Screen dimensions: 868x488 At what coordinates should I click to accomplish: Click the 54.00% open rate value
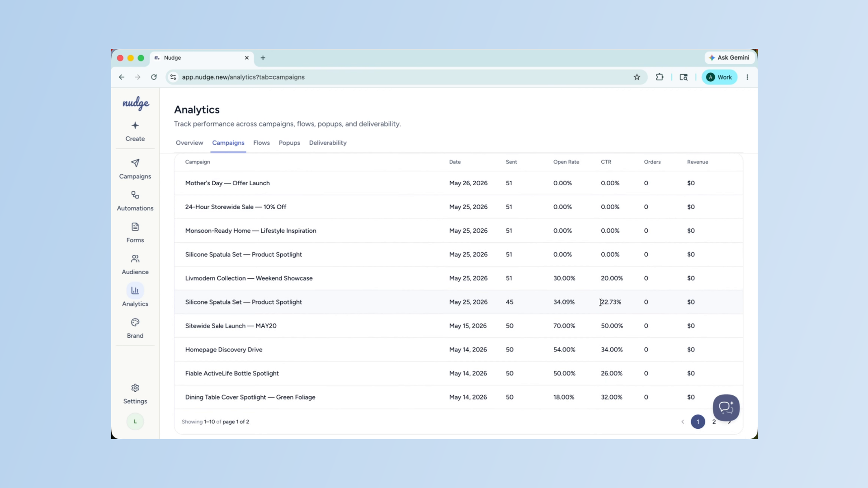point(564,350)
